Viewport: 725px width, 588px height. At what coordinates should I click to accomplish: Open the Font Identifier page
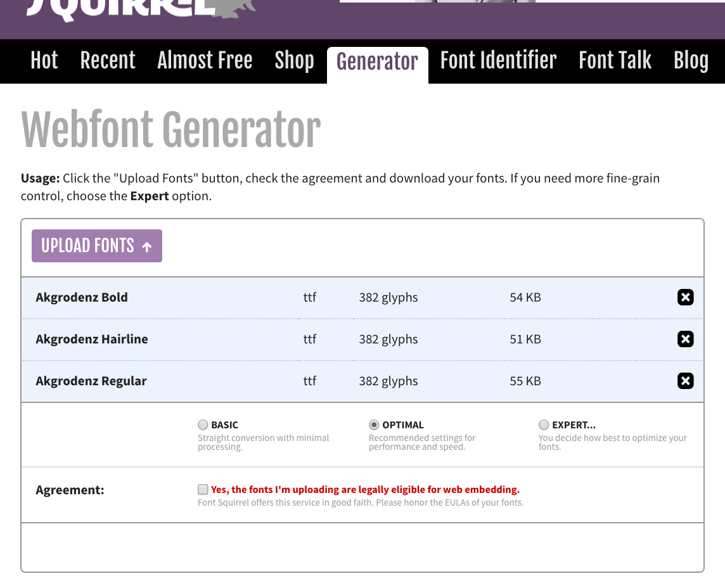[x=498, y=61]
